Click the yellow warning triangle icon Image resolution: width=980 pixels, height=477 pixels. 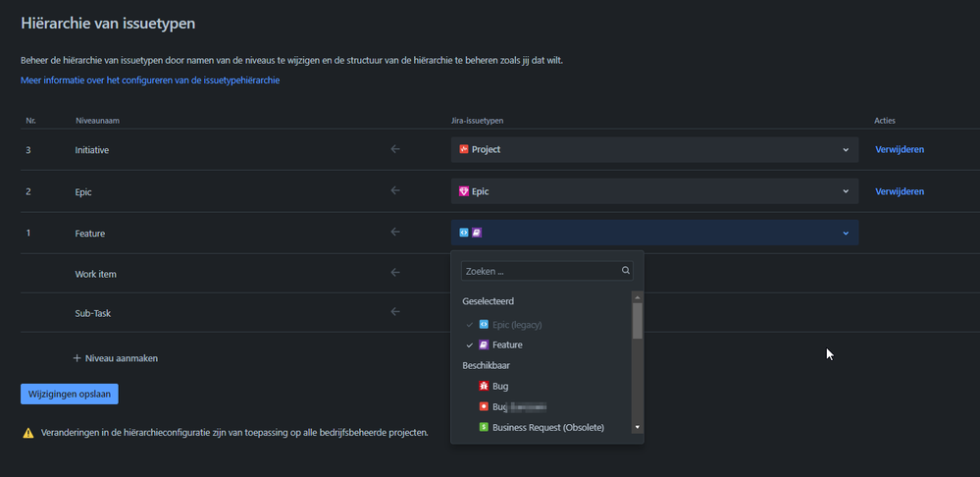[28, 433]
